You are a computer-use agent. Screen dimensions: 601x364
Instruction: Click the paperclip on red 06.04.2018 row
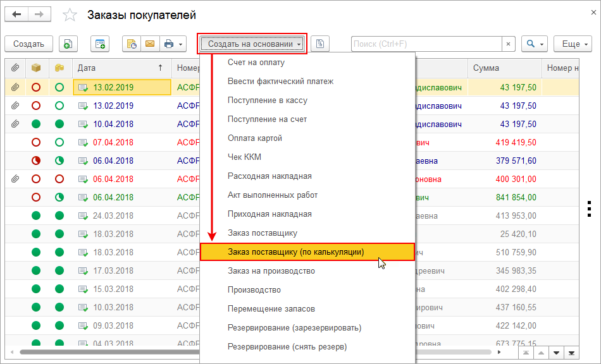15,179
